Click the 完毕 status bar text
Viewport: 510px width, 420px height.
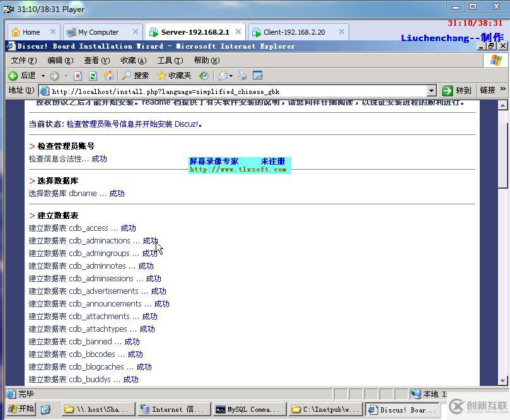[26, 394]
